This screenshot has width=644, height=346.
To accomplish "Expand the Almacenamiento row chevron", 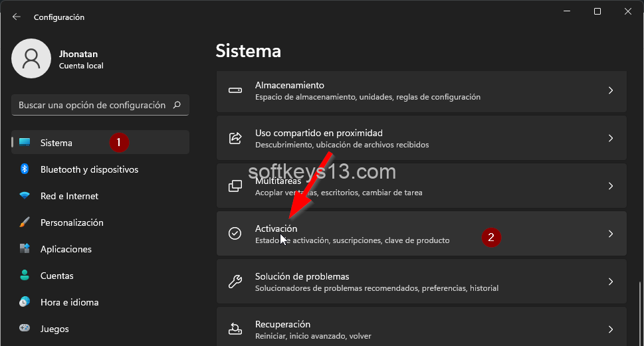I will coord(610,90).
